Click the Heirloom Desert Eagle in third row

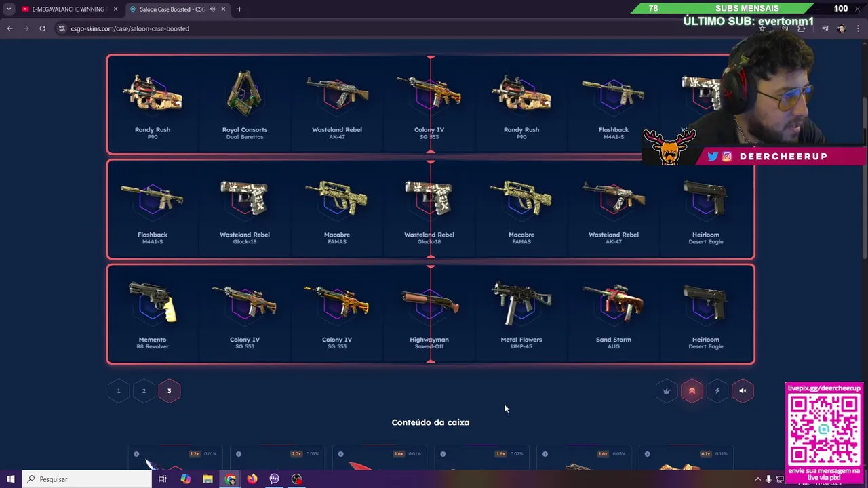[x=706, y=314]
